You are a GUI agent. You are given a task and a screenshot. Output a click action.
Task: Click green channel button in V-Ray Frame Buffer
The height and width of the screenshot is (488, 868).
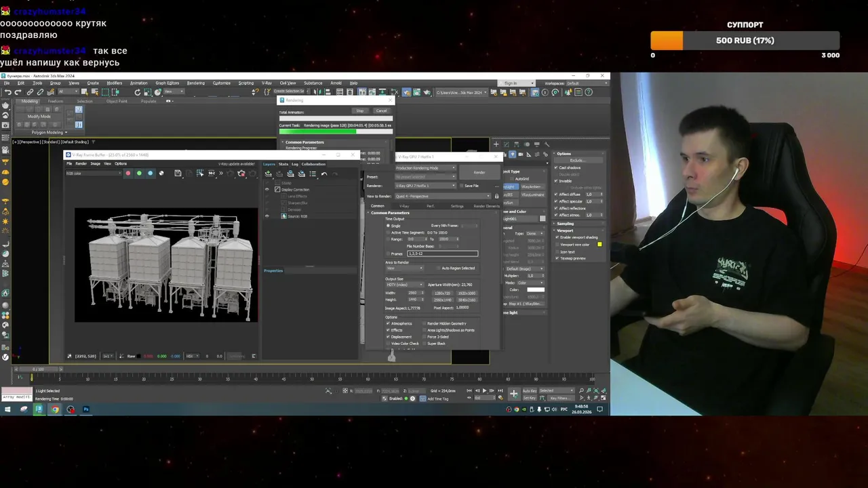[139, 174]
